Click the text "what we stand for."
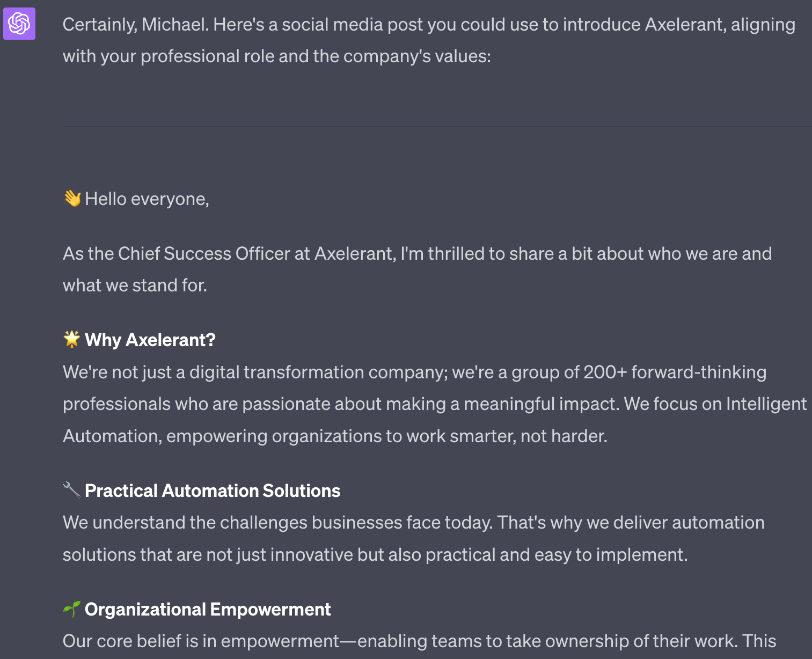The image size is (812, 659). (135, 285)
